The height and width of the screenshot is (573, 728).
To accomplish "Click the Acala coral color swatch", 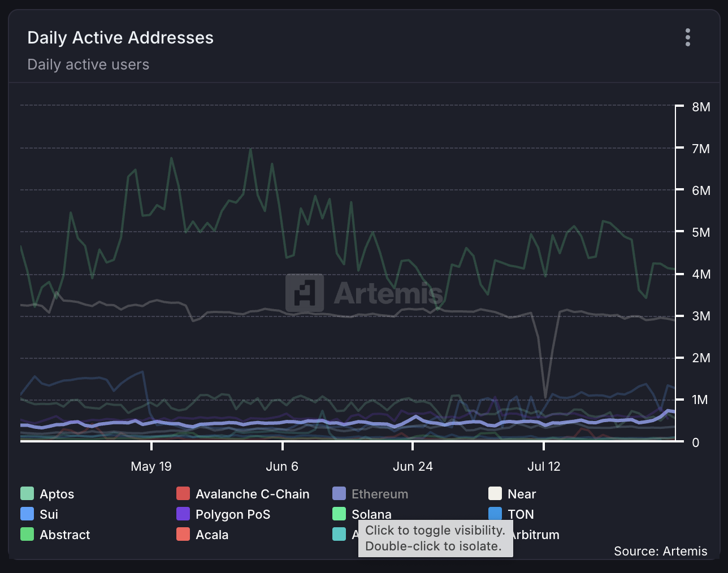I will [183, 534].
